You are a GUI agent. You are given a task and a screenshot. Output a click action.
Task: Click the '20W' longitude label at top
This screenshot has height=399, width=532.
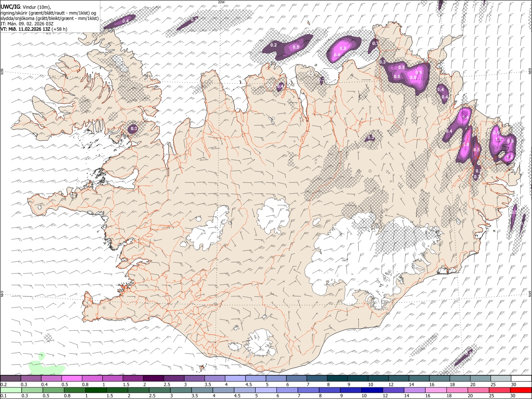(221, 2)
